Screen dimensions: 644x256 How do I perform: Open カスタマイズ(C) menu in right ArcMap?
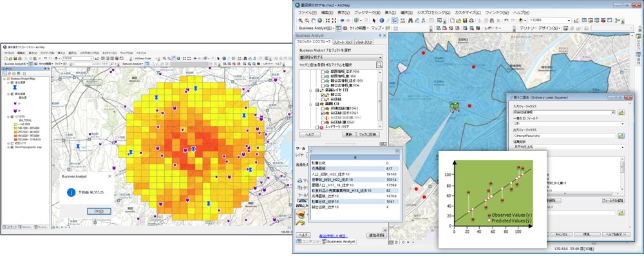468,13
